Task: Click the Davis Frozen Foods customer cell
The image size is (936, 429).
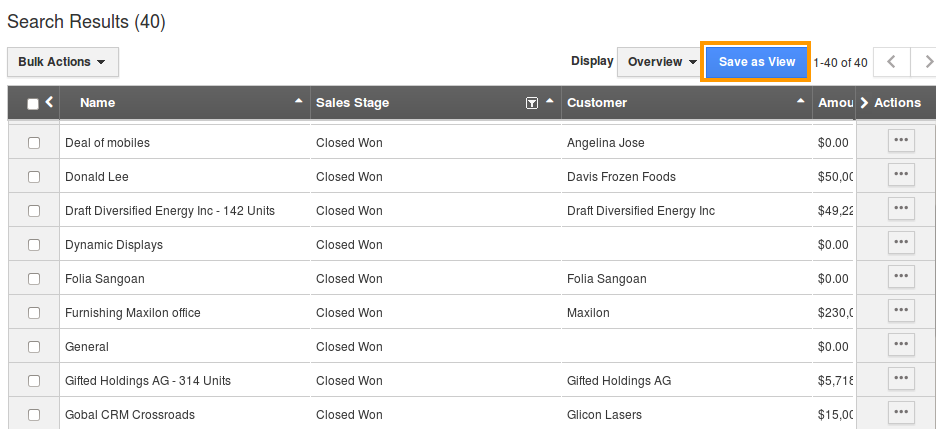Action: coord(621,177)
